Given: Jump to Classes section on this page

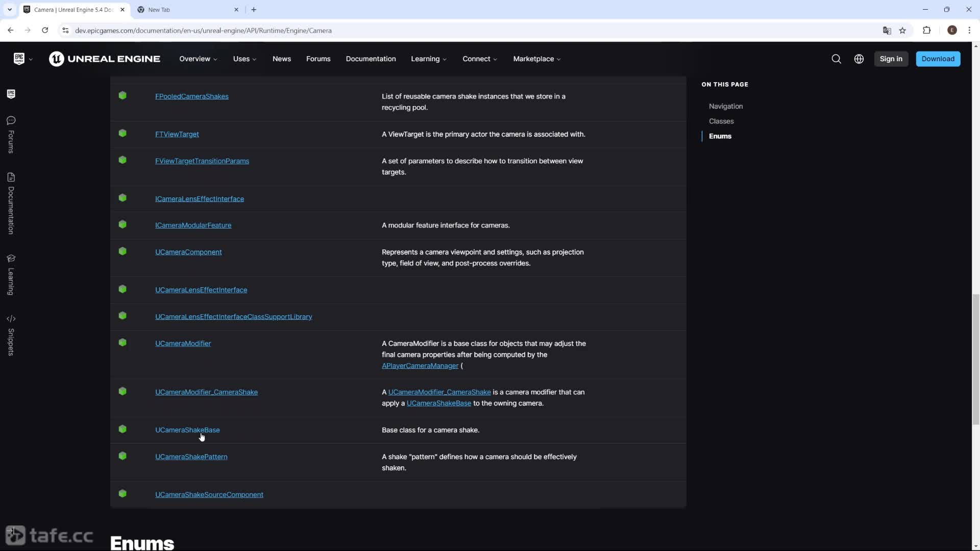Looking at the screenshot, I should click(x=721, y=121).
